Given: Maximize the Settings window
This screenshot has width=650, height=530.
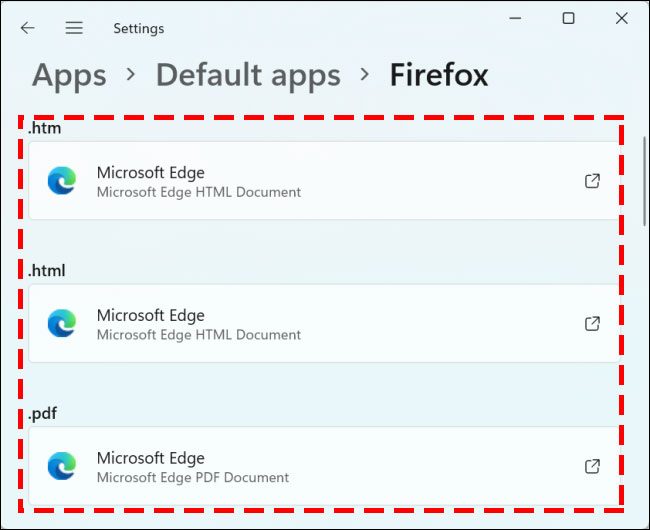Looking at the screenshot, I should [568, 18].
